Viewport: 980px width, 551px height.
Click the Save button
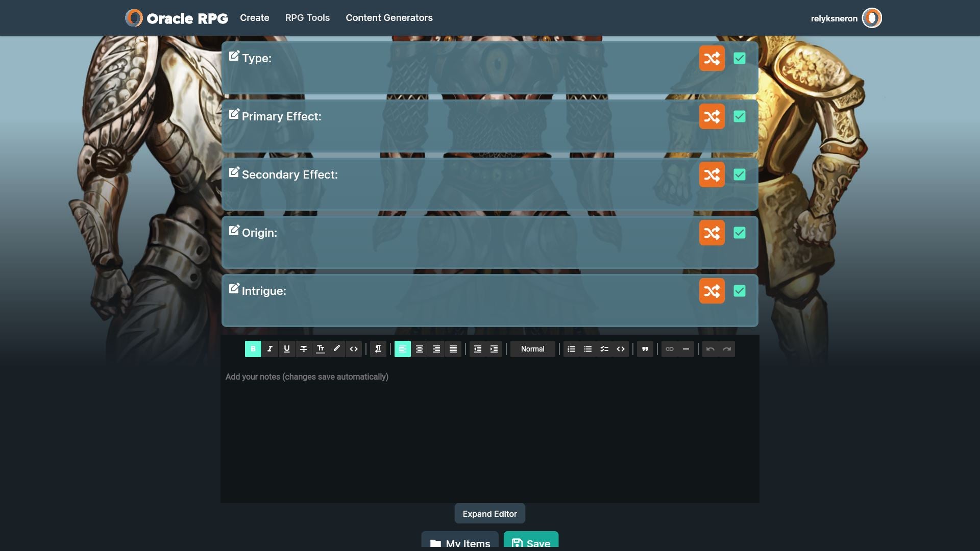point(531,542)
